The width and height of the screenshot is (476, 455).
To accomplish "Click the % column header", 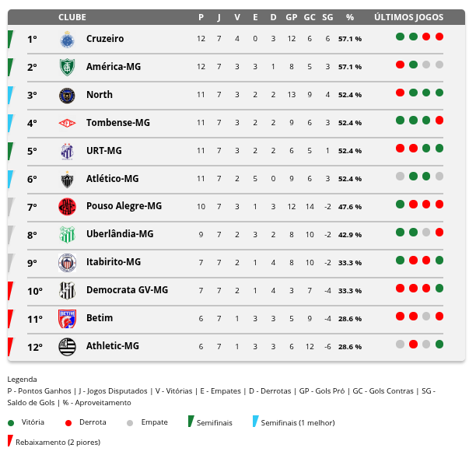I will [350, 17].
